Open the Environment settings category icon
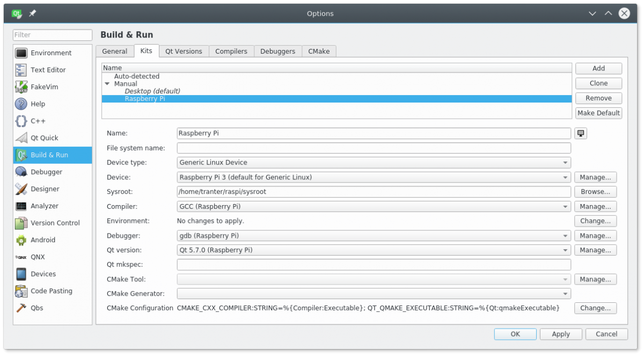The height and width of the screenshot is (356, 644). pos(21,53)
